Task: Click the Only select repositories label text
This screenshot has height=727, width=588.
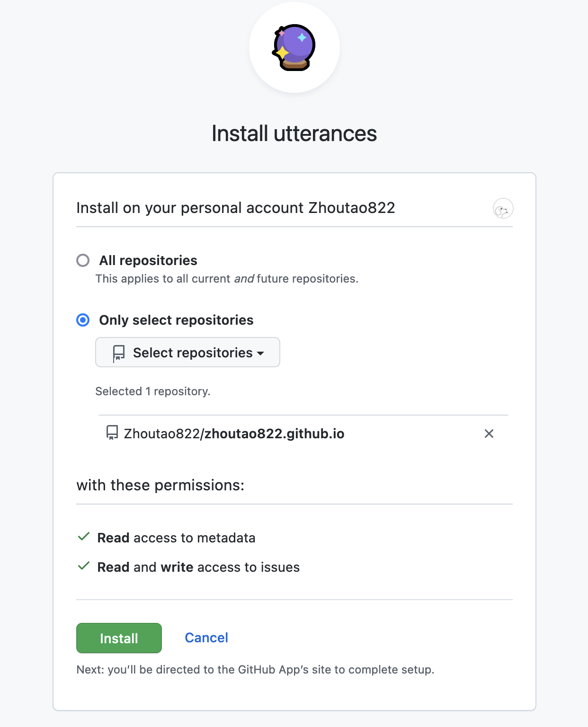Action: pos(176,320)
